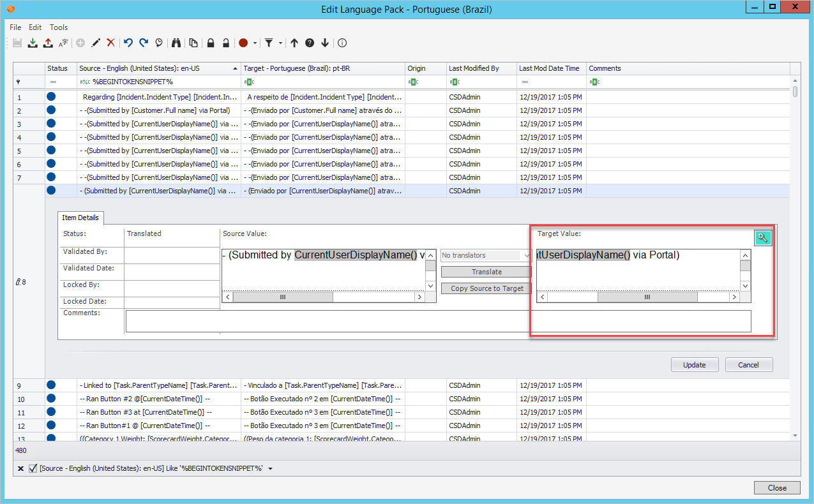Screen dimensions: 814x504
Task: Click the red X Delete toolbar icon
Action: point(111,43)
